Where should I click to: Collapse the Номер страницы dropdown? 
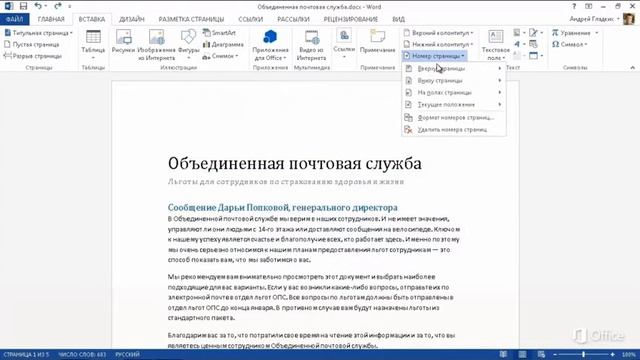(434, 56)
